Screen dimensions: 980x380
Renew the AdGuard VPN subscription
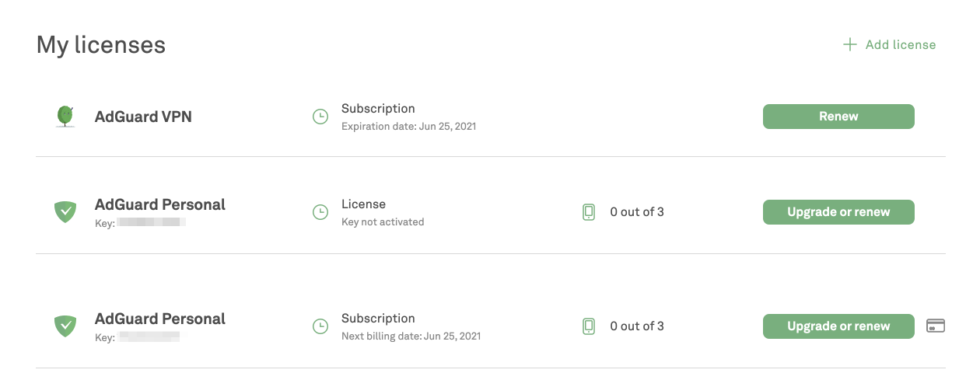pyautogui.click(x=838, y=117)
